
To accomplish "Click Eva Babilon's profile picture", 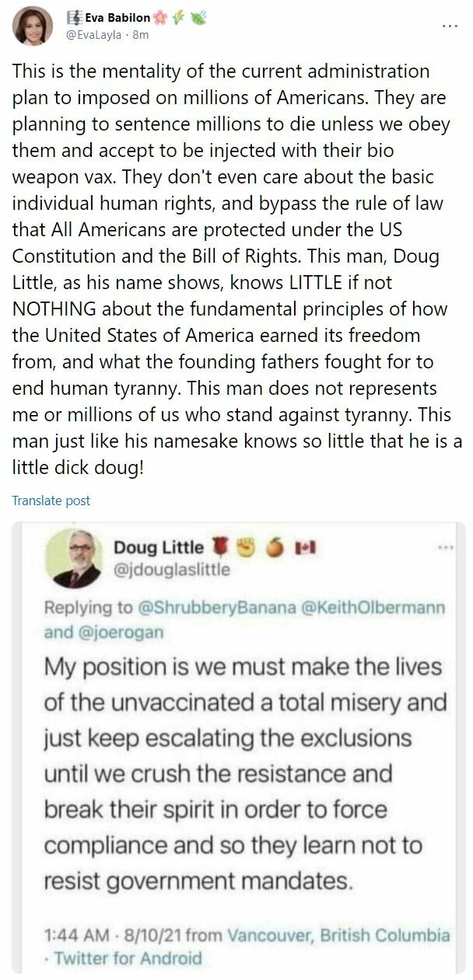I will tap(28, 27).
